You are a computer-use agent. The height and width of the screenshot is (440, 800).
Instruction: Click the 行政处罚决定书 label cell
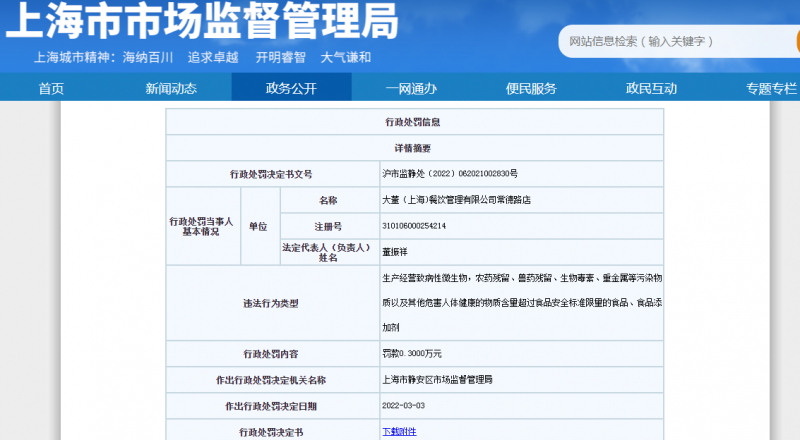(x=272, y=430)
